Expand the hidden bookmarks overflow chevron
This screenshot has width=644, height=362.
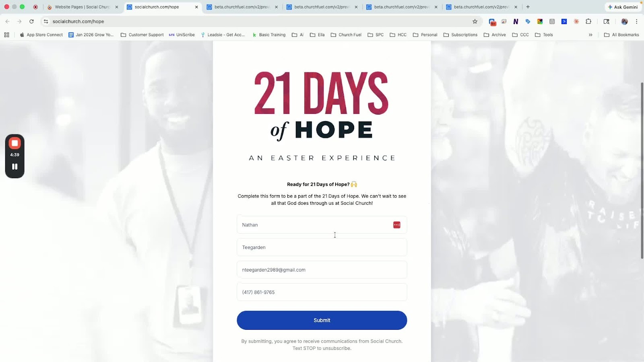(590, 35)
